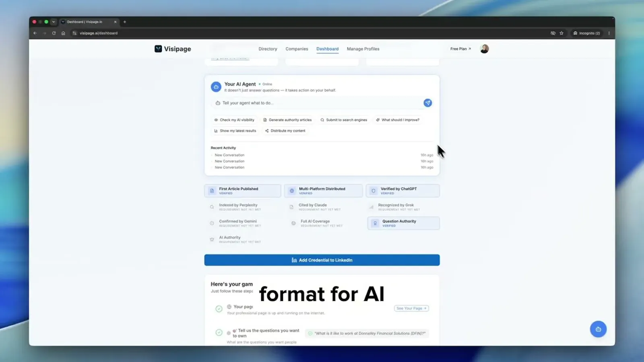Click the Verified by ChatGPT badge
644x362 pixels.
(x=403, y=191)
